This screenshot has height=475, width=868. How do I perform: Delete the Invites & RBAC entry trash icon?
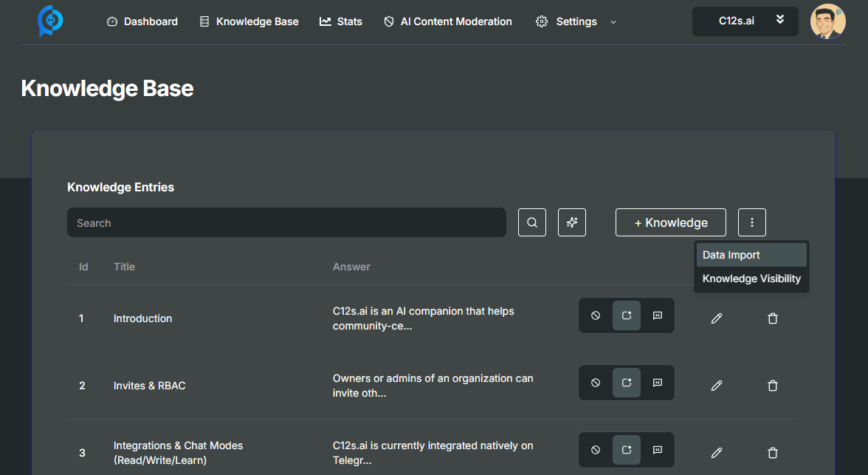pos(773,386)
